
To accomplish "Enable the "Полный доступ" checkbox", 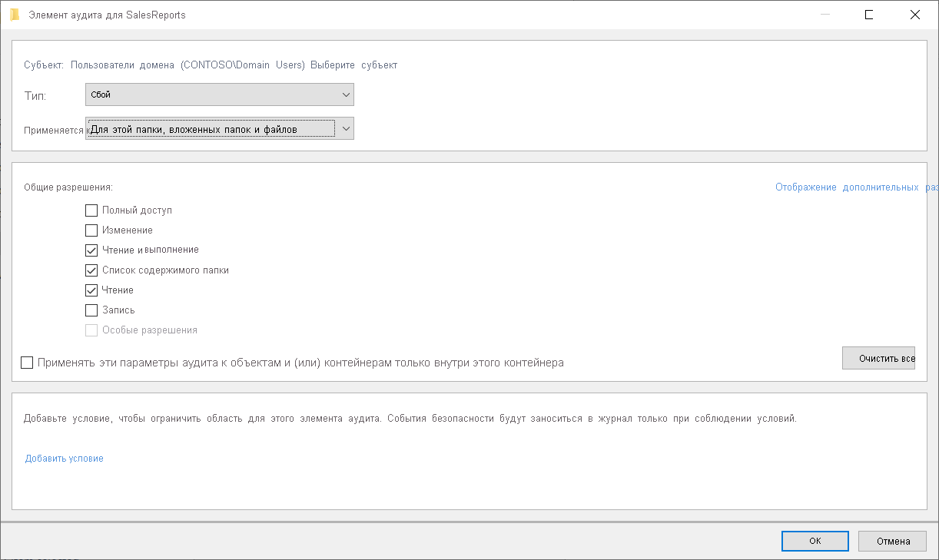I will [91, 210].
